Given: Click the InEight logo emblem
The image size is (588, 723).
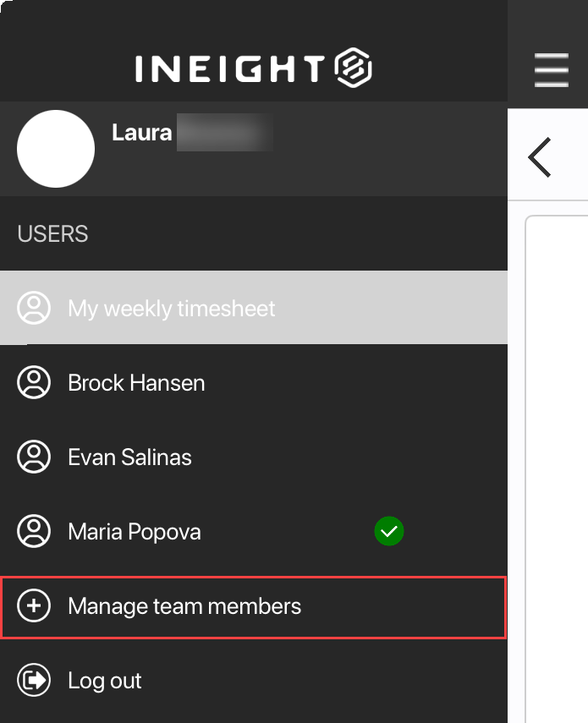Looking at the screenshot, I should (x=354, y=68).
